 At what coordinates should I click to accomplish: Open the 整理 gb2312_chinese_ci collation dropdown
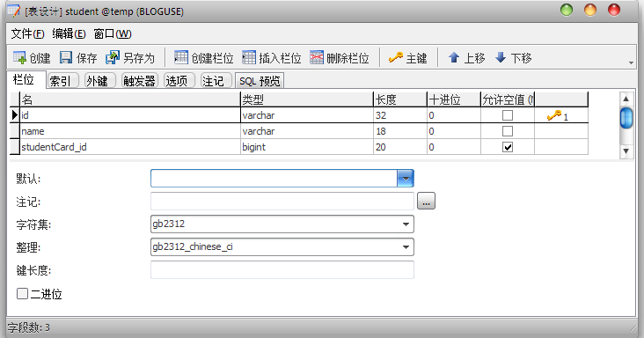(406, 247)
